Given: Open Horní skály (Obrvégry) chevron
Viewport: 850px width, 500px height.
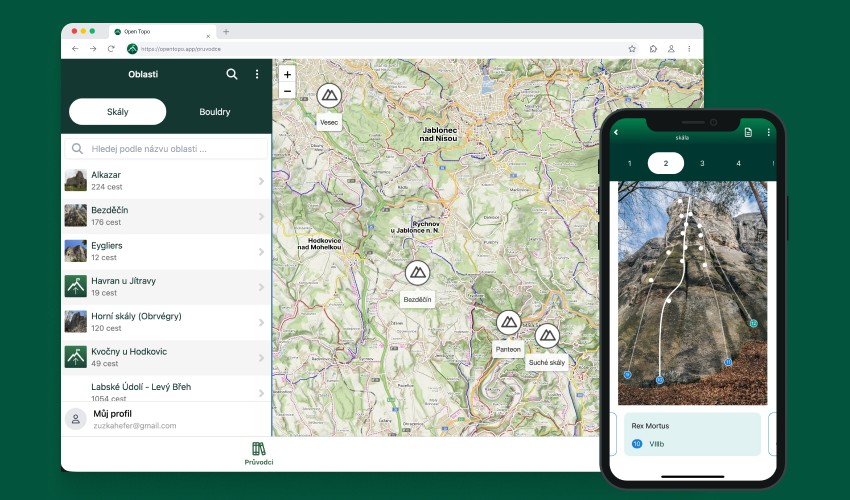Looking at the screenshot, I should click(x=261, y=322).
